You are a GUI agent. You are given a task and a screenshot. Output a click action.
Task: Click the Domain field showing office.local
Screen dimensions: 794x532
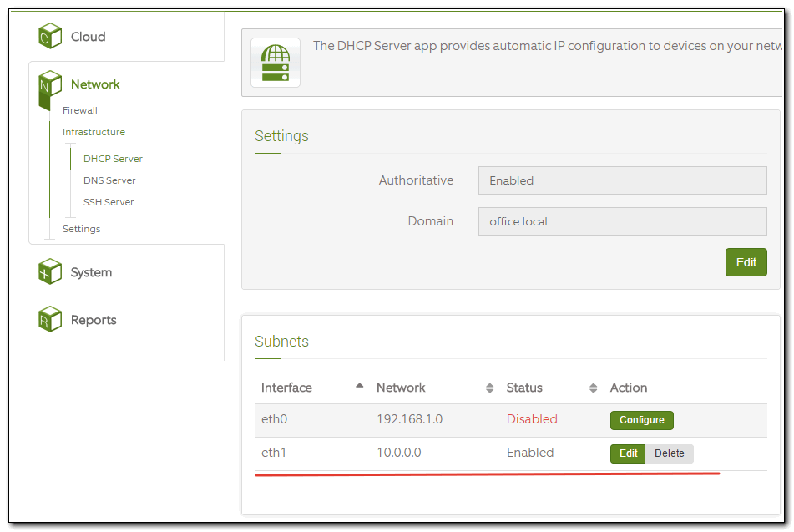coord(622,221)
